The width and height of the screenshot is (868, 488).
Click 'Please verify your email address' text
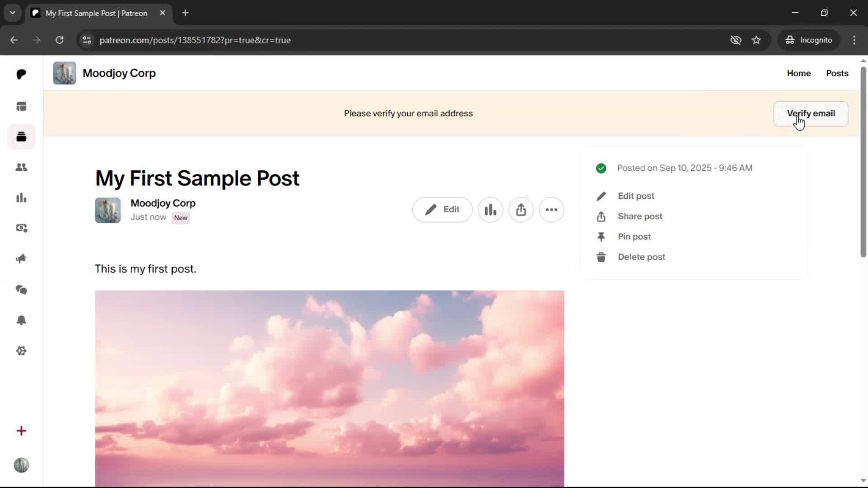(408, 113)
